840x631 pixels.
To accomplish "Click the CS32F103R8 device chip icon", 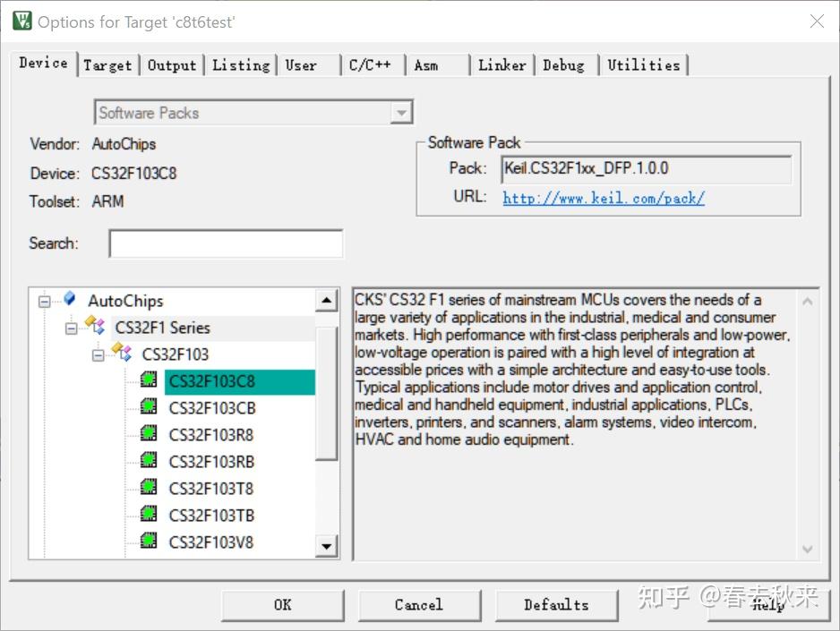I will [149, 433].
